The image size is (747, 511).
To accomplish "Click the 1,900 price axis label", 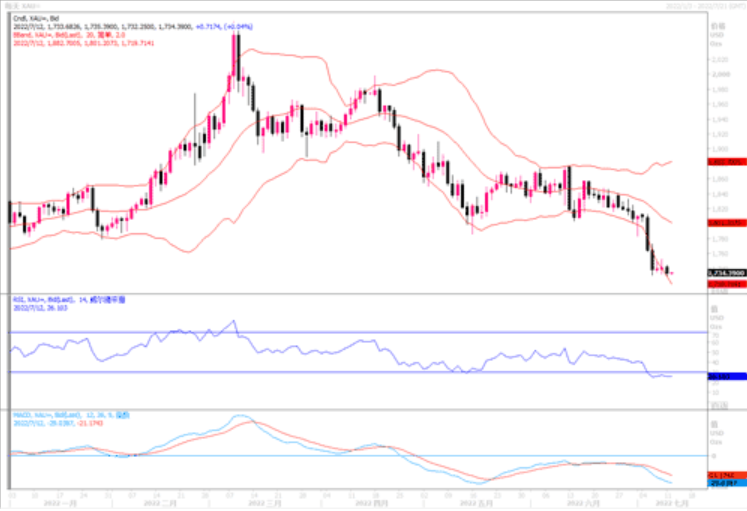I will pyautogui.click(x=720, y=149).
